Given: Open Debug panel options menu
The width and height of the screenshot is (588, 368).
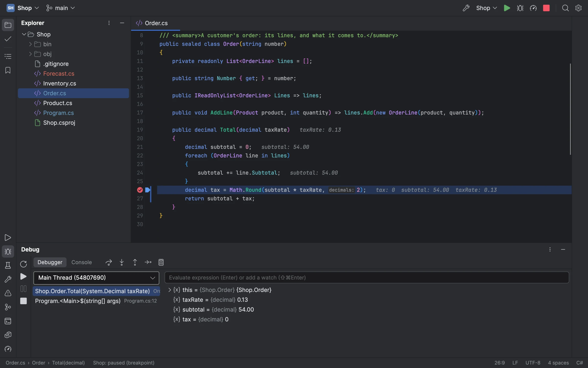Looking at the screenshot, I should (550, 250).
